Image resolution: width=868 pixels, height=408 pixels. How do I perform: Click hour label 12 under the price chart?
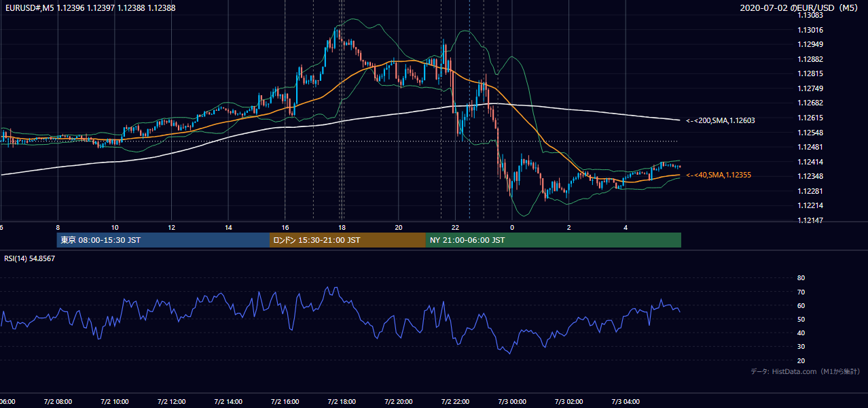172,227
